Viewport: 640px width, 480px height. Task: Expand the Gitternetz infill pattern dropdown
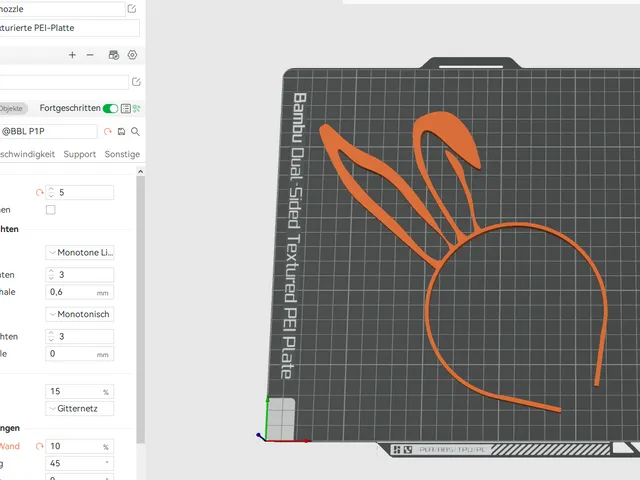(80, 409)
